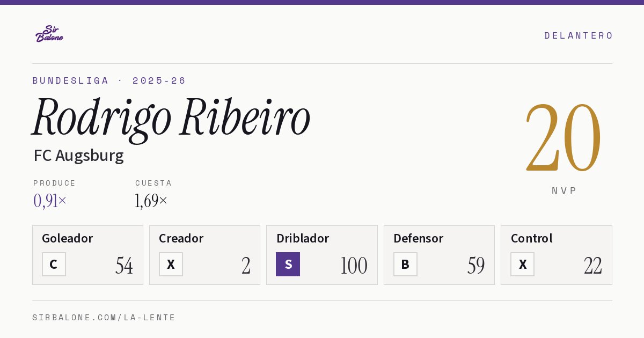Click the gold 20 NVP score
Screen dimensions: 644x338
pyautogui.click(x=563, y=137)
